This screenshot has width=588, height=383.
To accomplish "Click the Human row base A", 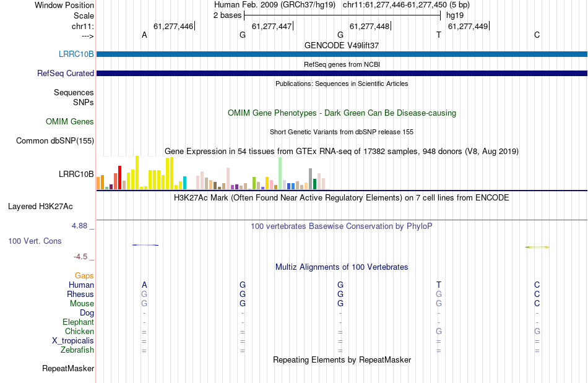I will point(144,285).
